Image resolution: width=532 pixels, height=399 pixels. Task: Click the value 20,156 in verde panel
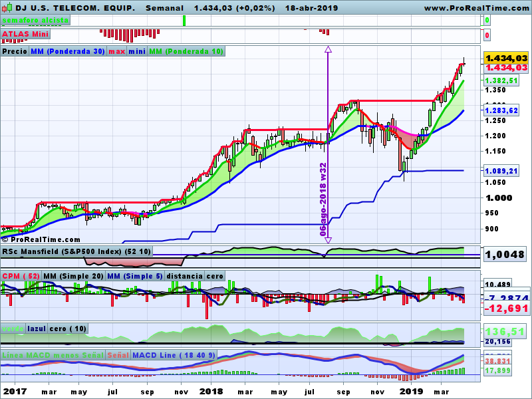tap(497, 342)
